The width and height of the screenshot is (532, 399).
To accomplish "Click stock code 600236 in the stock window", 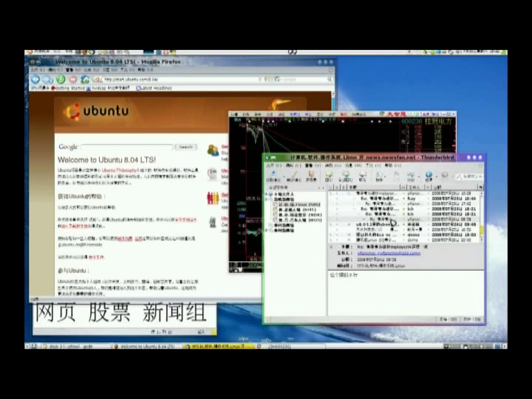I will [x=411, y=121].
